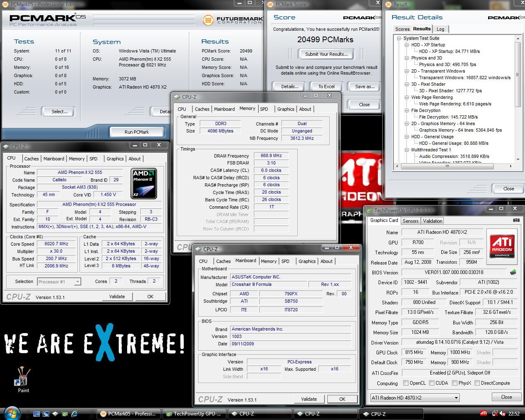The image size is (525, 420).
Task: Click Submit Your Results button
Action: coord(326,54)
